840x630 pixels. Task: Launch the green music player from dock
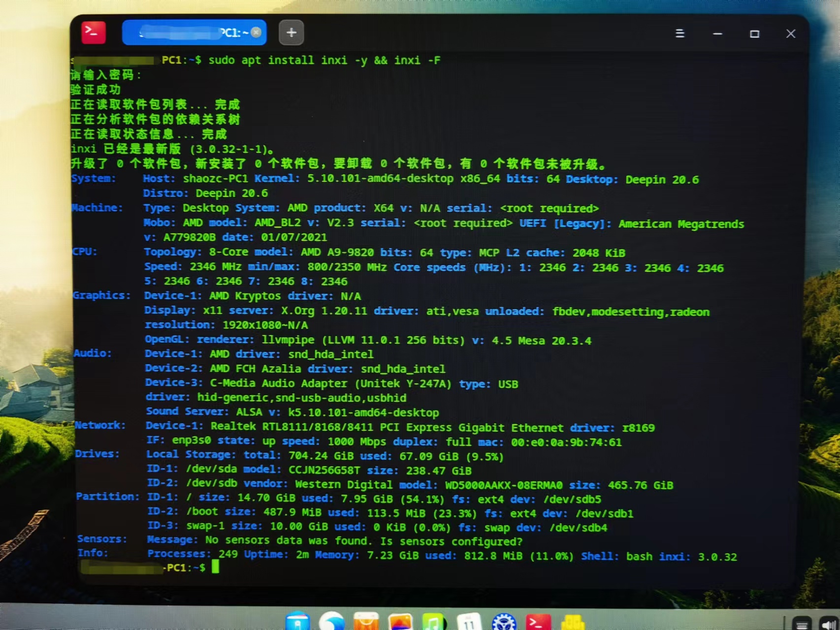click(x=434, y=621)
